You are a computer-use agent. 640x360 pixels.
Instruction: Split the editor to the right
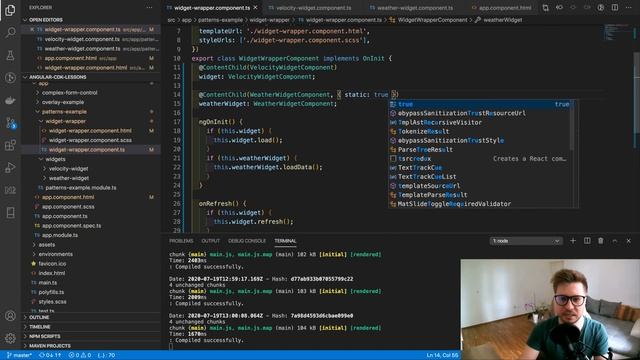click(615, 7)
